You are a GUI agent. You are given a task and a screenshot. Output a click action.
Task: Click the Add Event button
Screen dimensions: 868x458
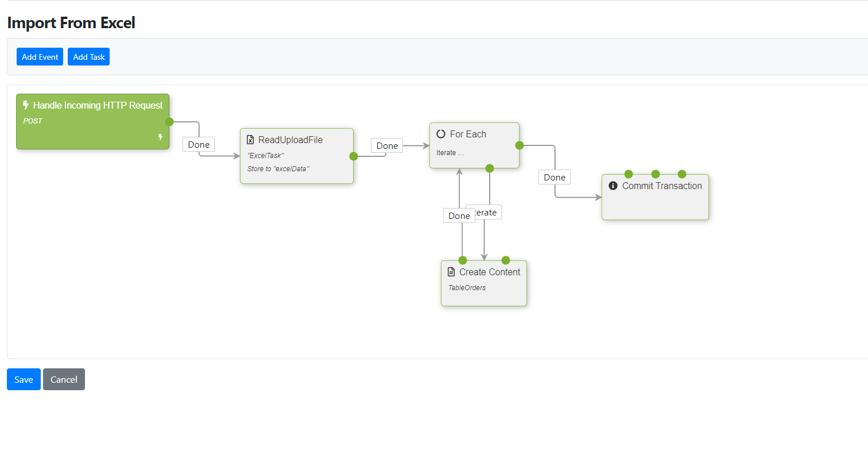point(40,56)
